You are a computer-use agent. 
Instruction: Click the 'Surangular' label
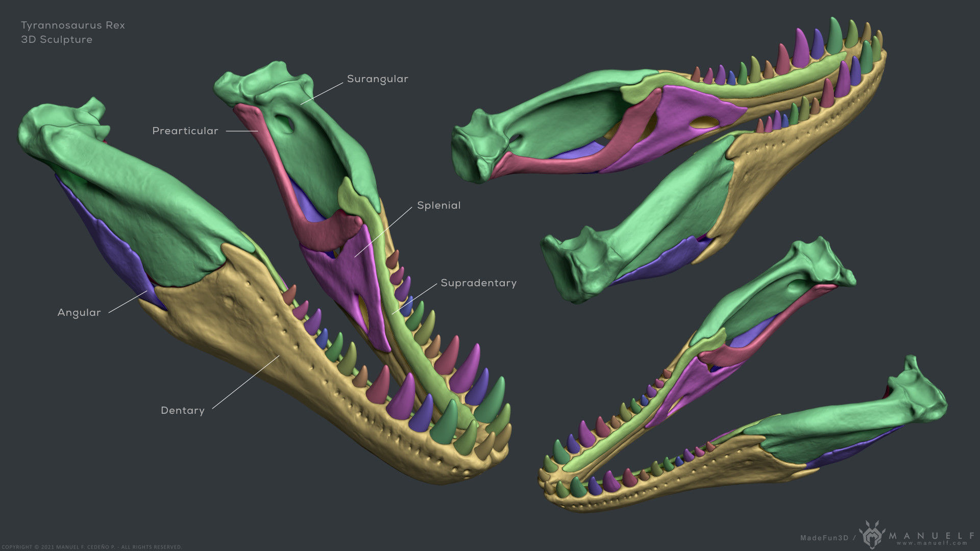(x=377, y=79)
